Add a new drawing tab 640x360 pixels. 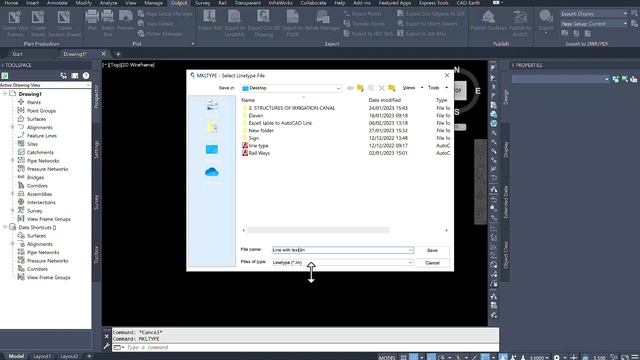(x=118, y=54)
